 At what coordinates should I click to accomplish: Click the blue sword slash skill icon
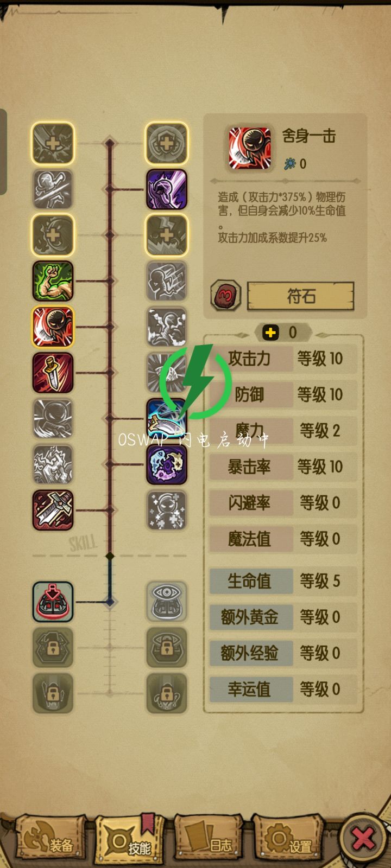[167, 418]
